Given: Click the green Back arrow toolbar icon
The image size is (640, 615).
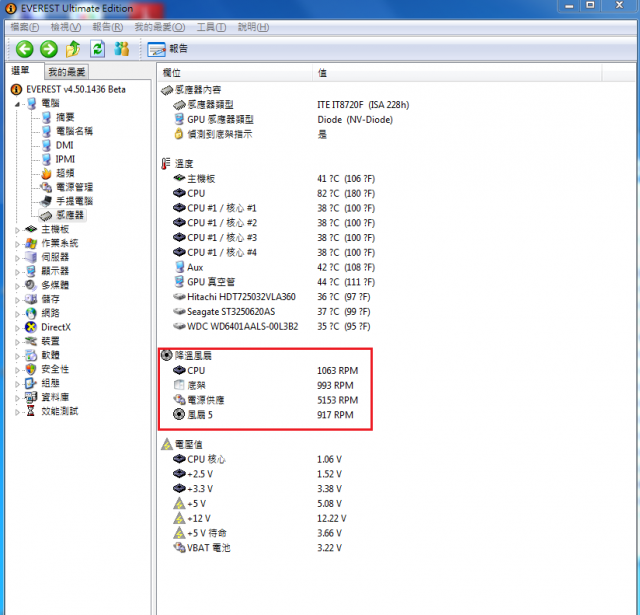Looking at the screenshot, I should [x=24, y=49].
